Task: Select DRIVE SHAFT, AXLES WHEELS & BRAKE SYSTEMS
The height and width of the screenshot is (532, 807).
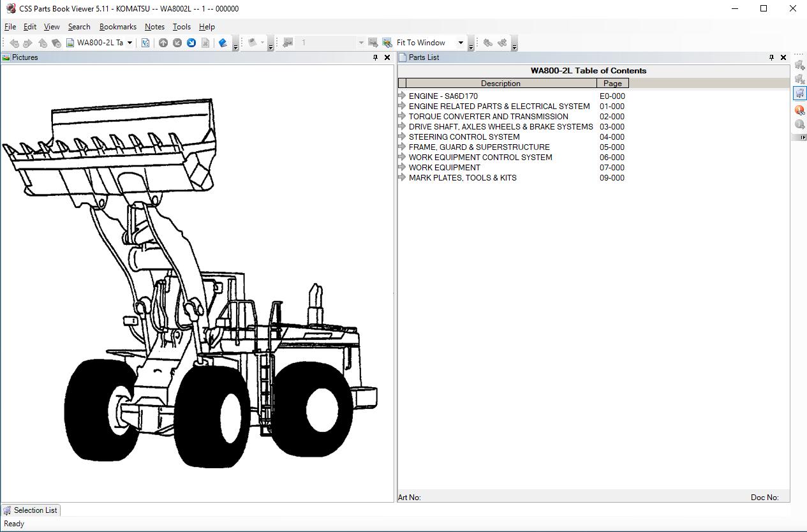Action: coord(501,127)
